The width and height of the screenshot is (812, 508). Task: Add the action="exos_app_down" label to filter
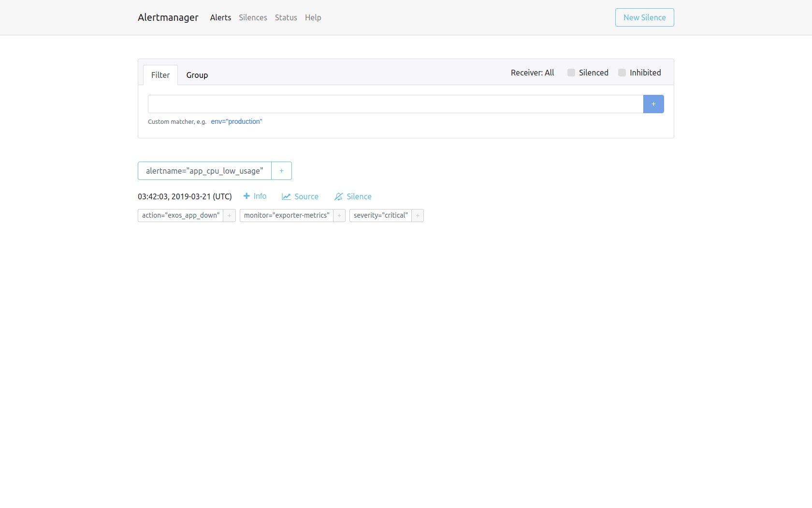(x=229, y=215)
